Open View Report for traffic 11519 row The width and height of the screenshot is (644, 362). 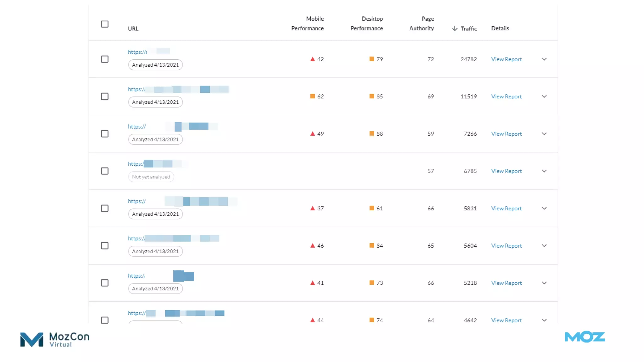point(506,96)
